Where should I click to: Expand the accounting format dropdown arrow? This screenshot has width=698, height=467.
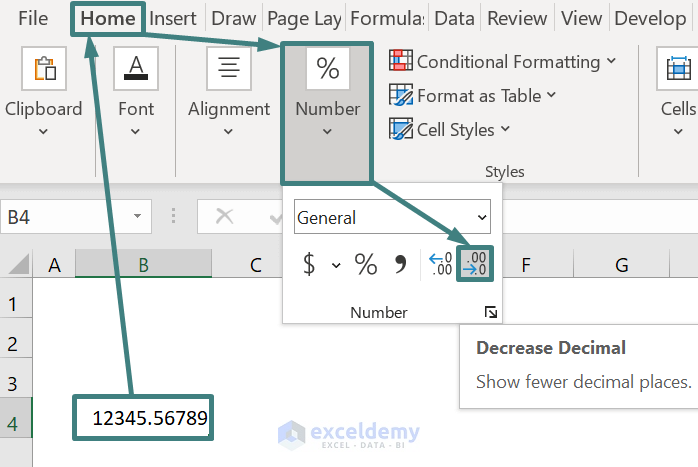click(336, 265)
